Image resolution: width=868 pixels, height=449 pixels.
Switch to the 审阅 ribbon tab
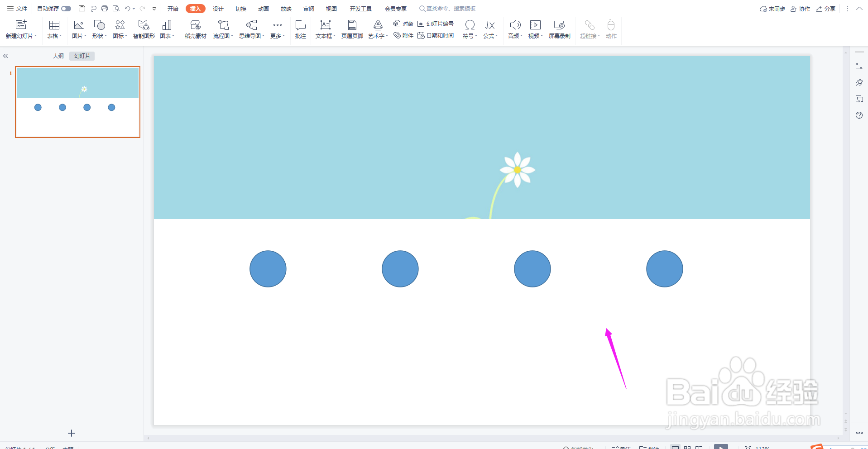pos(309,9)
